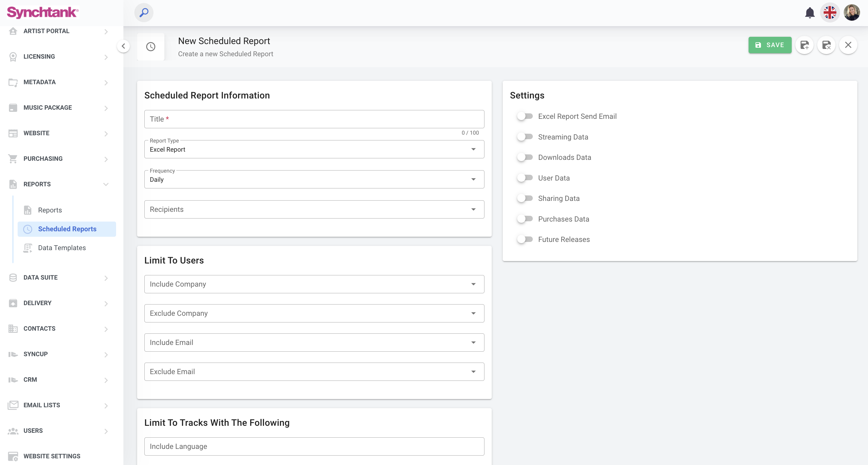Go to the Scheduled Reports link
This screenshot has width=868, height=465.
67,229
